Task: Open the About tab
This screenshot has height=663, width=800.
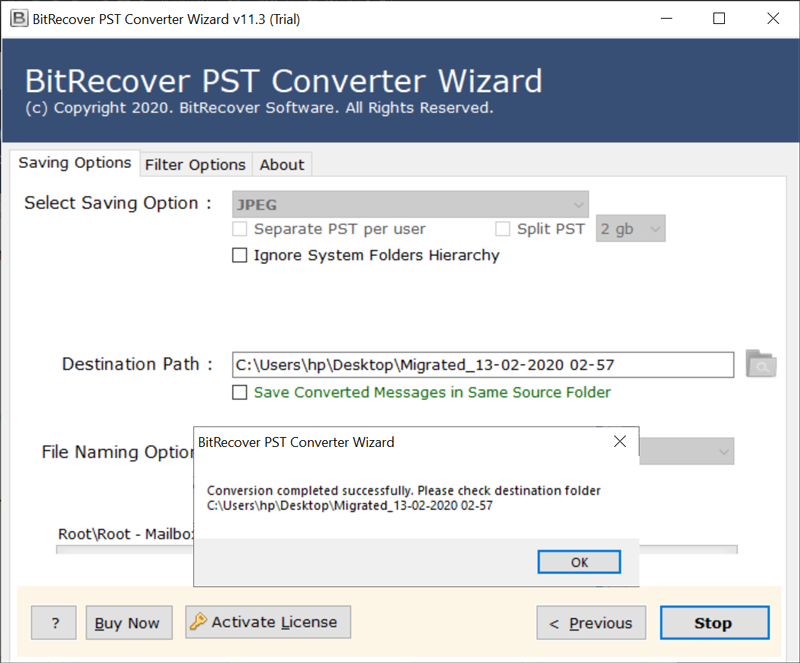Action: pos(282,165)
